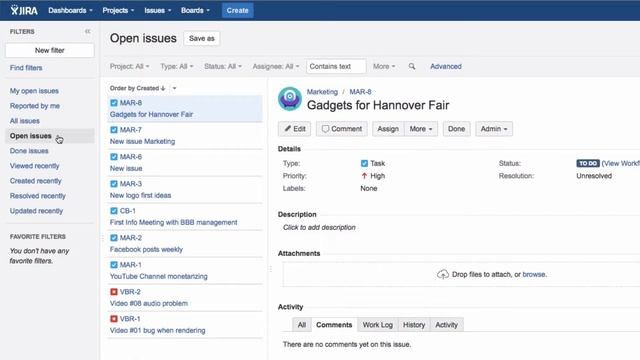This screenshot has width=640, height=360.
Task: Open the View Workflow link
Action: pos(621,163)
